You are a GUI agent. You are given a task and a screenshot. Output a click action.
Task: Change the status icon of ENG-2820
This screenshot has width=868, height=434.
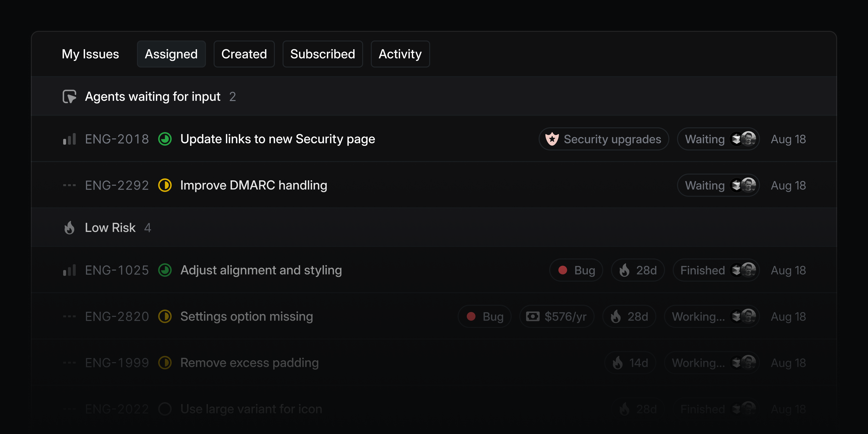click(x=165, y=316)
